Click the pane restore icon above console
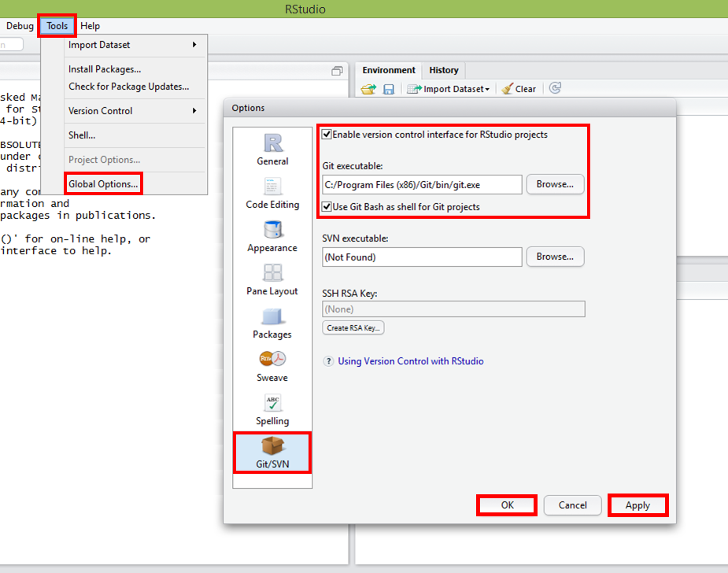This screenshot has width=728, height=573. [337, 71]
